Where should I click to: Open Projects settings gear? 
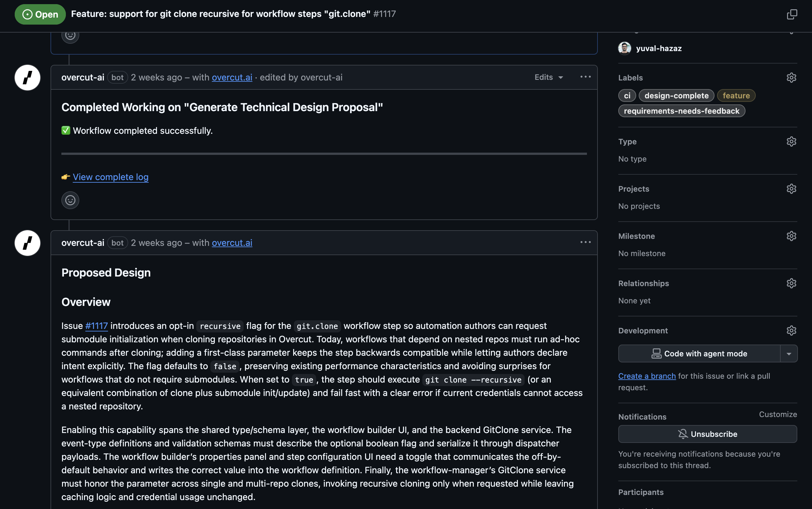[x=791, y=189]
